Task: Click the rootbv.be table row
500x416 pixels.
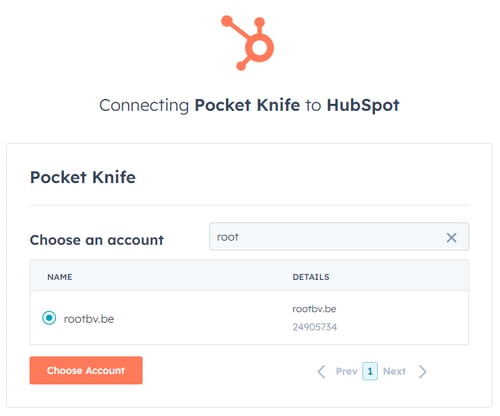Action: pos(249,318)
